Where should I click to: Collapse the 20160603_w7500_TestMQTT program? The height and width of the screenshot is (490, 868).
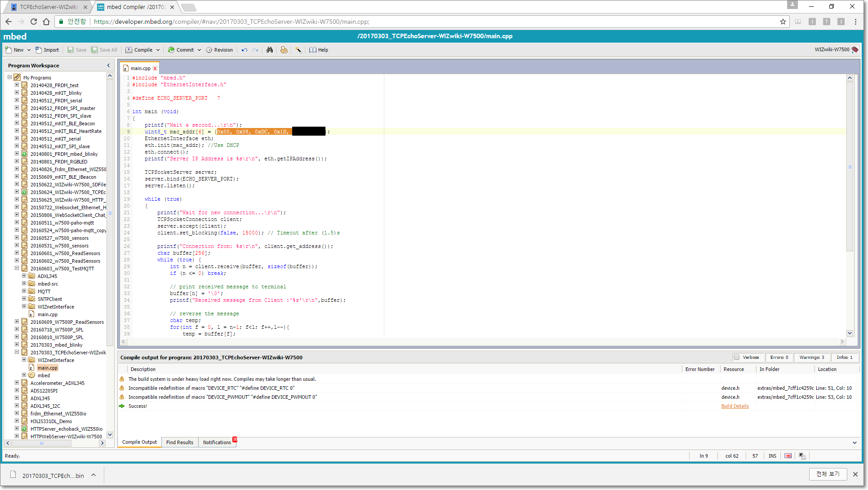coord(17,268)
